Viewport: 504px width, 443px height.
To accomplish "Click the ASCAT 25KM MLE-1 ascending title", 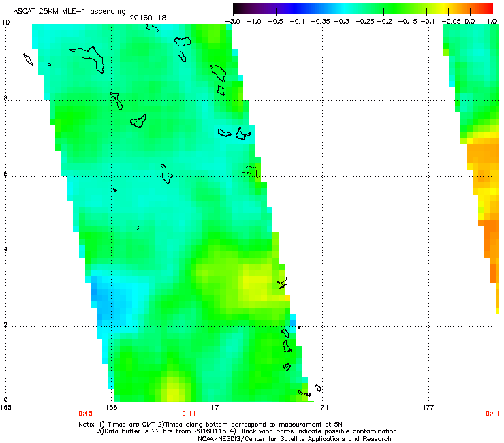I will 69,11.
